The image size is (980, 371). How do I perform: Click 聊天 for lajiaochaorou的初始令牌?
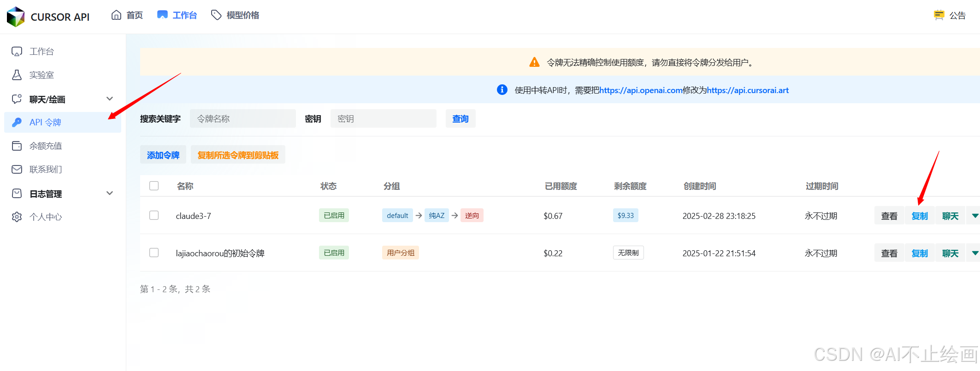950,253
